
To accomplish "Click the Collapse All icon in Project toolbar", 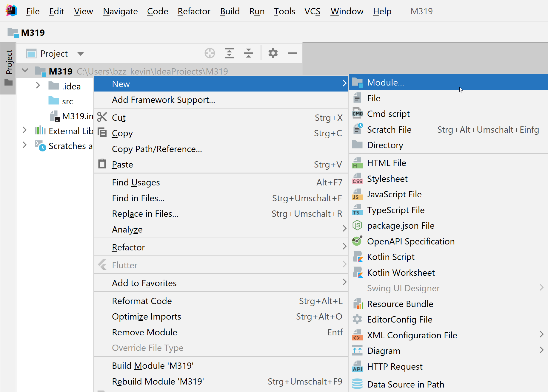I will (x=248, y=53).
